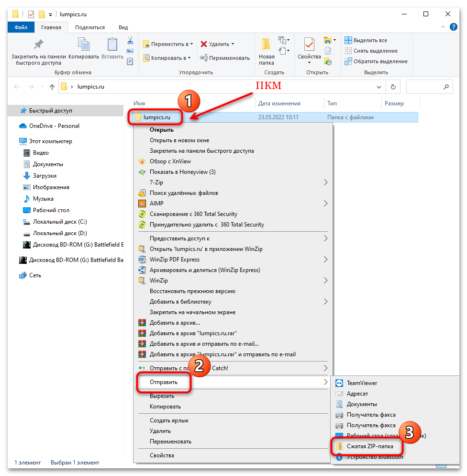Viewport: 467px width, 476px height.
Task: Select Музыка in navigation pane
Action: [43, 199]
